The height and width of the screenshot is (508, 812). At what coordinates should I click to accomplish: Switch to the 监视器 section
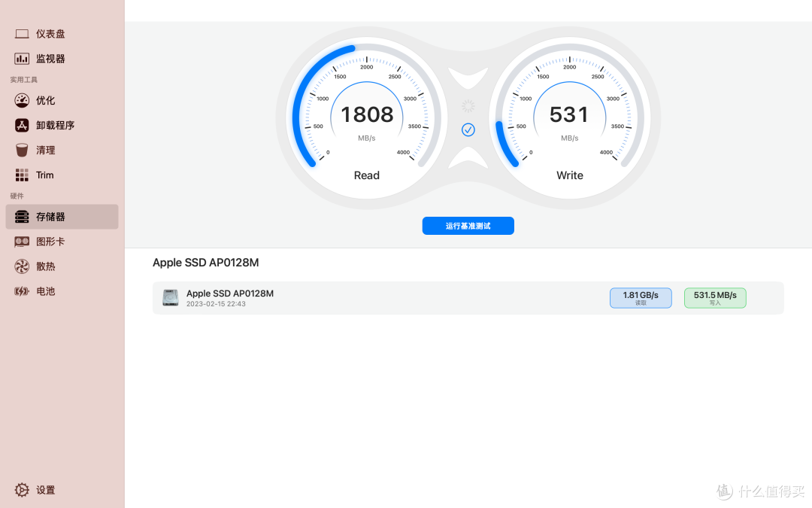coord(62,59)
